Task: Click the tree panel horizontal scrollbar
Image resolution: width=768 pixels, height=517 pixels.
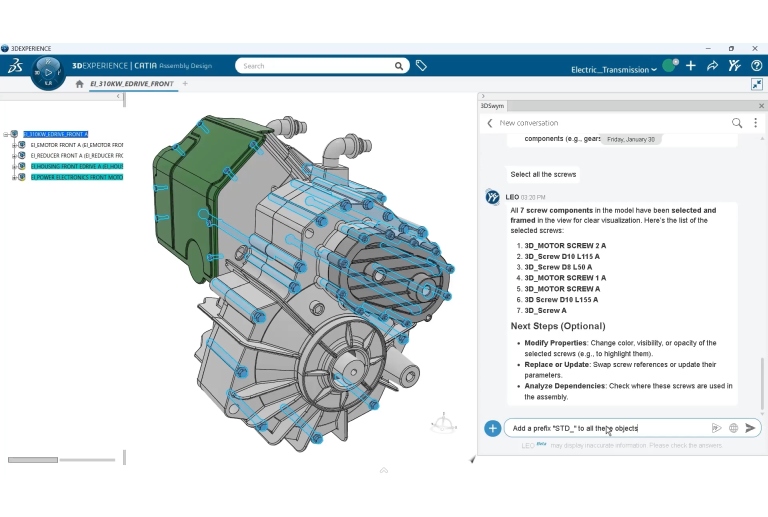Action: (33, 460)
